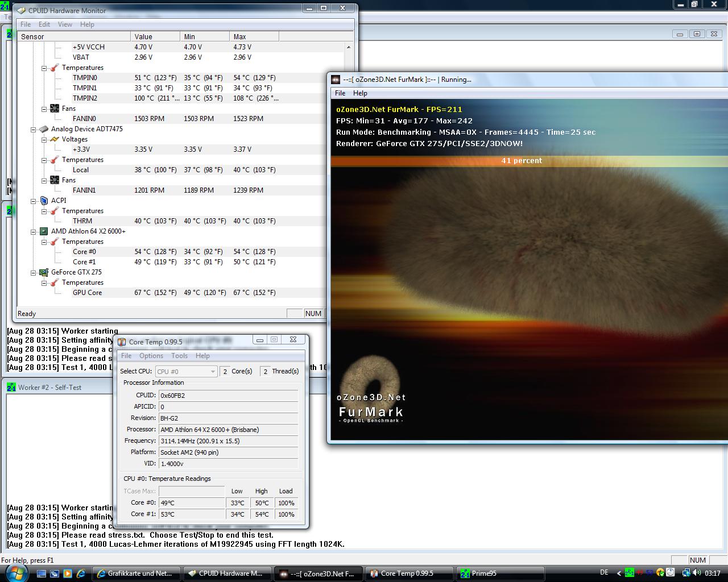Screen dimensions: 728x582
Task: Collapse the GeForce GTX 275 node
Action: pyautogui.click(x=34, y=272)
